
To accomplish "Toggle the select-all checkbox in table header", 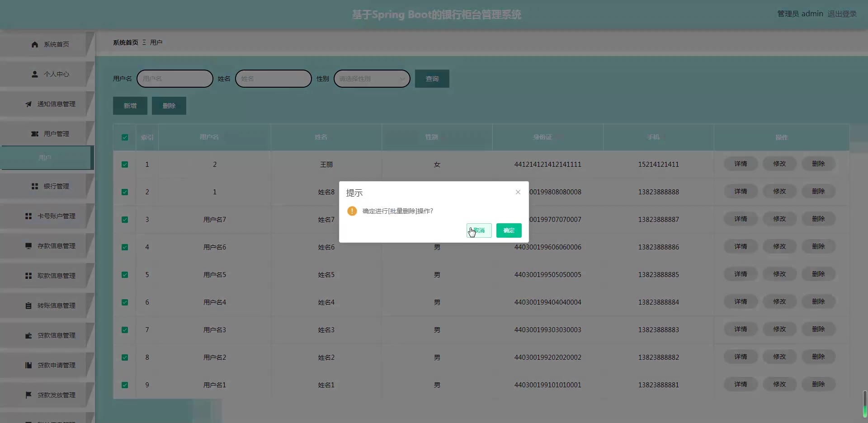I will pyautogui.click(x=125, y=137).
